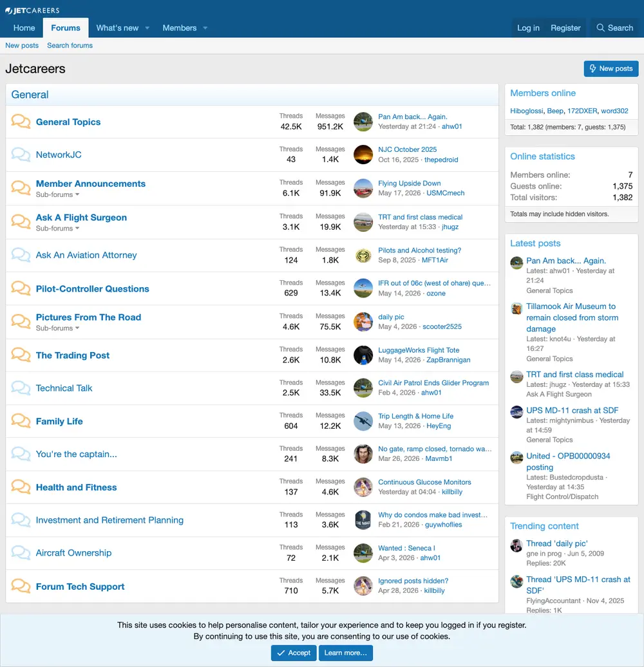
Task: Click Learn more about cookies
Action: click(345, 653)
